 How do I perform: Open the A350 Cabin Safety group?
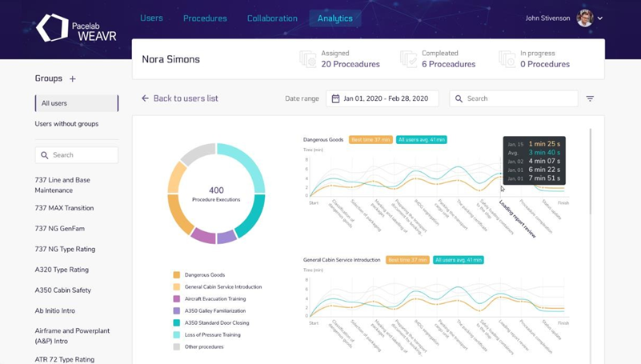[63, 290]
